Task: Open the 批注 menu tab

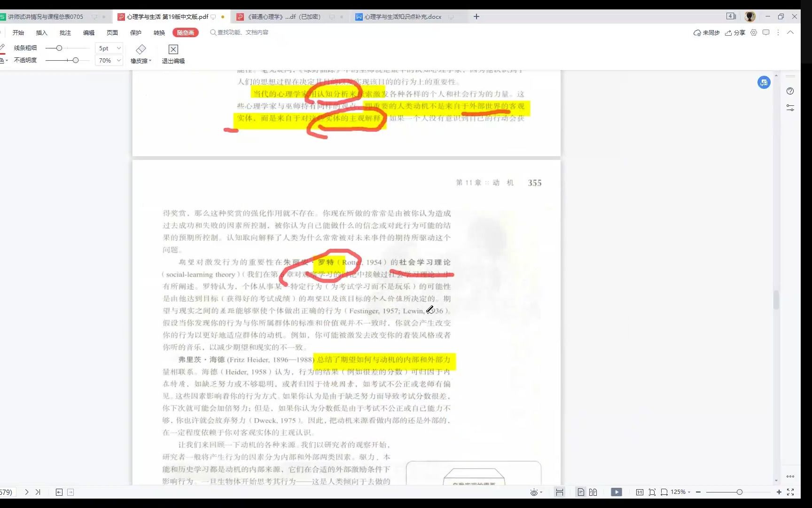Action: pos(65,32)
